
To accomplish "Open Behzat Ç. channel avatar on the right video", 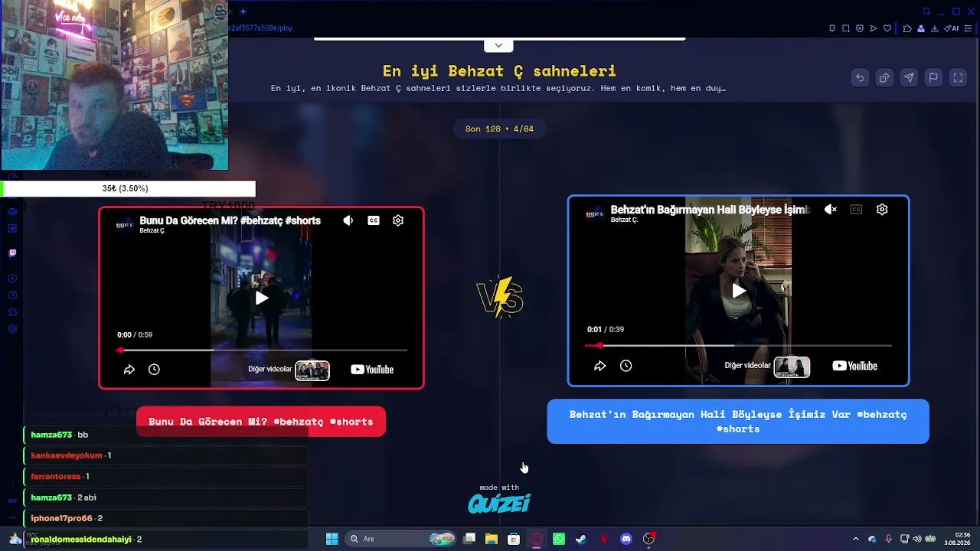I will [595, 214].
